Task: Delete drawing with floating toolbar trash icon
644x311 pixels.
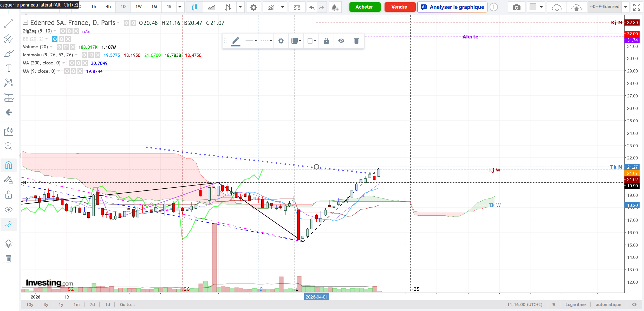Action: click(356, 41)
